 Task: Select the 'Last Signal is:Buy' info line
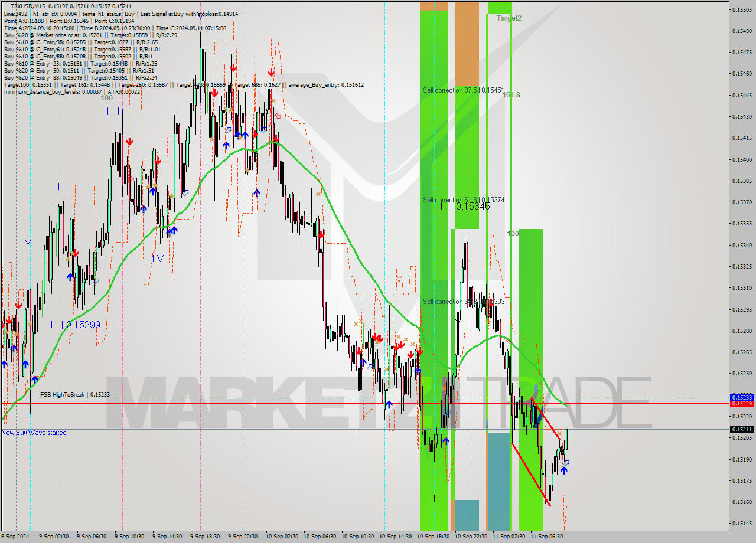(121, 14)
